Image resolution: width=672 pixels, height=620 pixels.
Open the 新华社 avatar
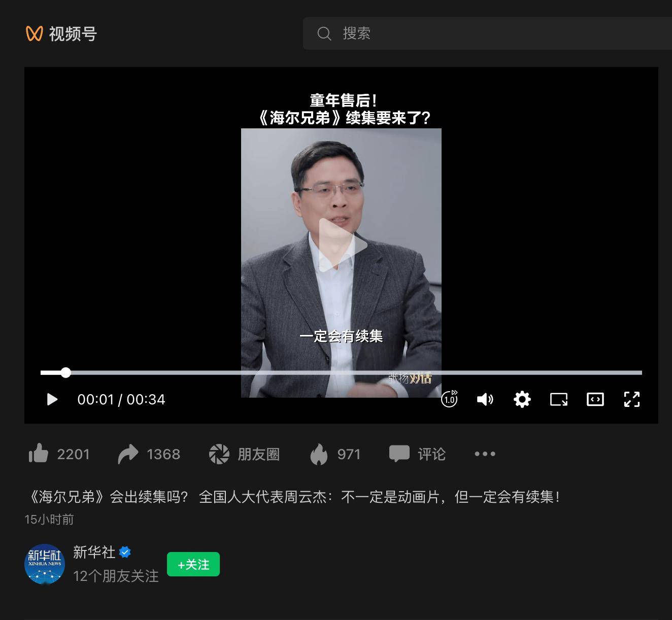coord(45,564)
